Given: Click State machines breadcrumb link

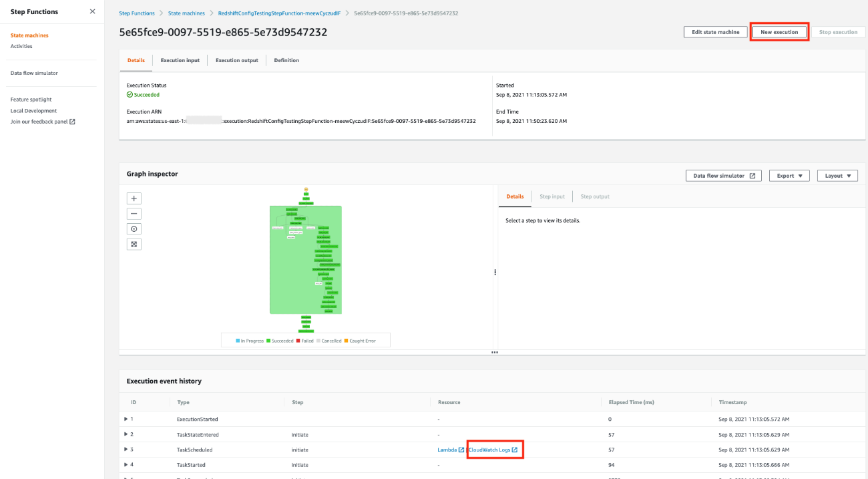Looking at the screenshot, I should click(187, 13).
